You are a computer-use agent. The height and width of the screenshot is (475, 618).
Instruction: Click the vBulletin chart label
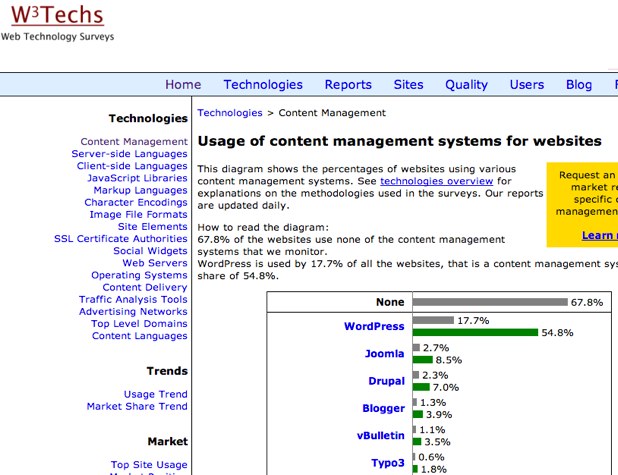(381, 436)
